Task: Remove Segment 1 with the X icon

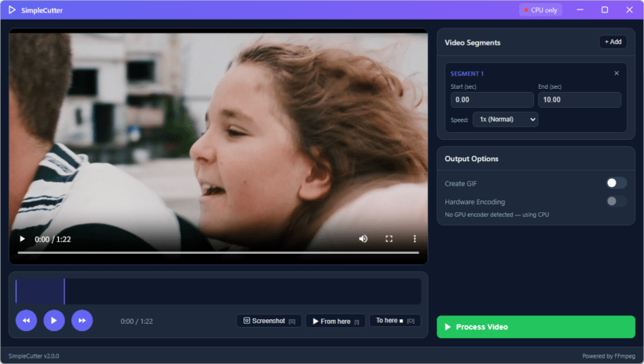Action: [x=617, y=73]
